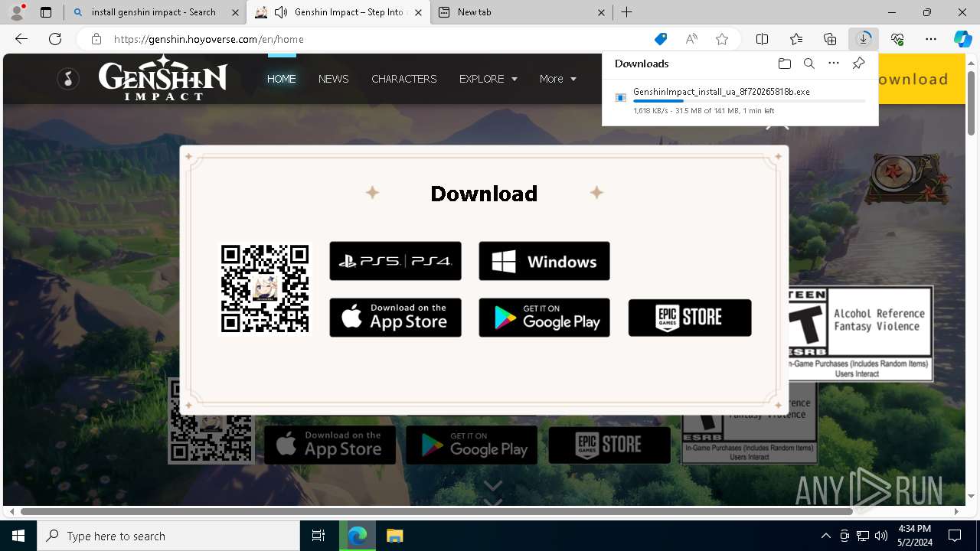
Task: Open a new browser tab with plus
Action: [x=626, y=12]
